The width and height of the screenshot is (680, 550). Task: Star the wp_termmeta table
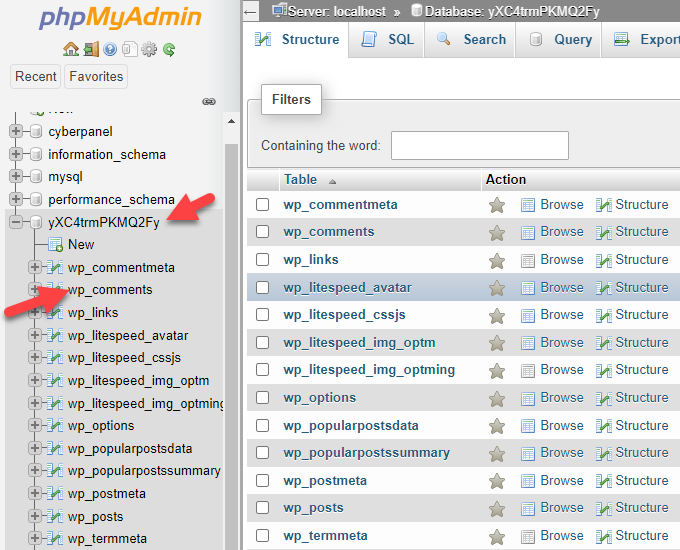(497, 537)
